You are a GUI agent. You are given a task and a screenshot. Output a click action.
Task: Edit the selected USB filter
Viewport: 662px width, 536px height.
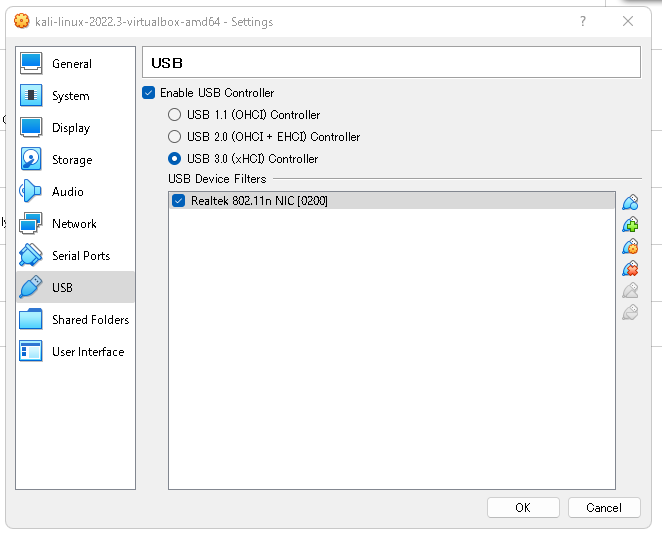point(630,246)
